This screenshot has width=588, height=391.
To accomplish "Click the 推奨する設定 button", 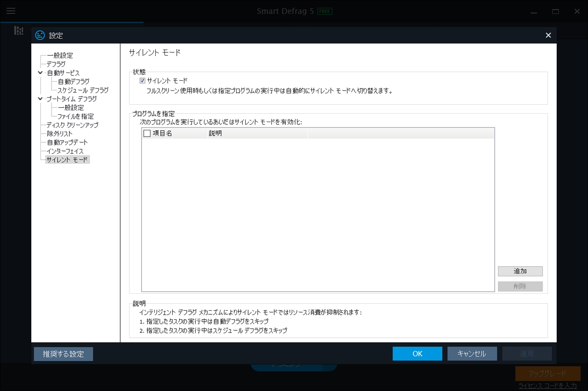I will tap(63, 354).
